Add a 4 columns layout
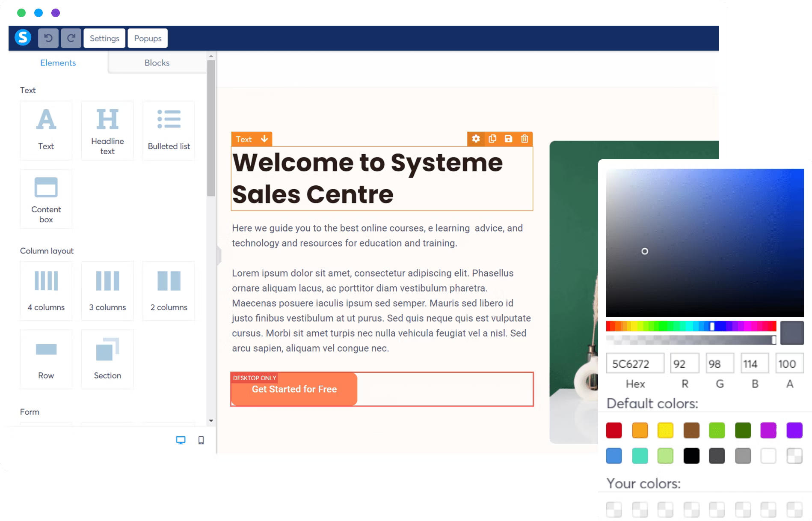This screenshot has width=812, height=521. [x=46, y=291]
